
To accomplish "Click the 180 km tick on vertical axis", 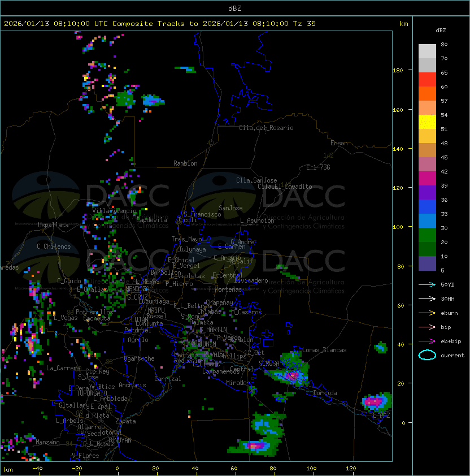I will click(398, 71).
